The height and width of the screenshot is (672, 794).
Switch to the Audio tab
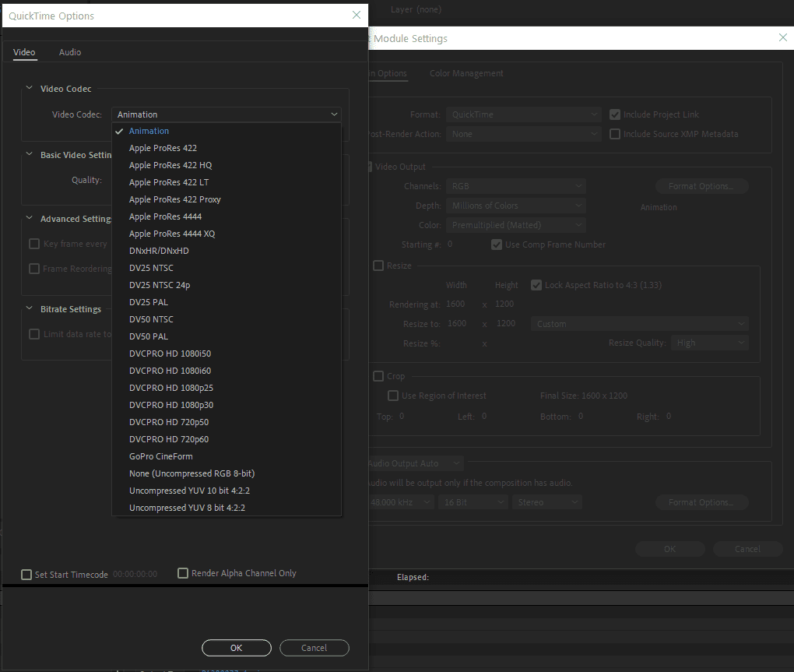click(x=70, y=52)
